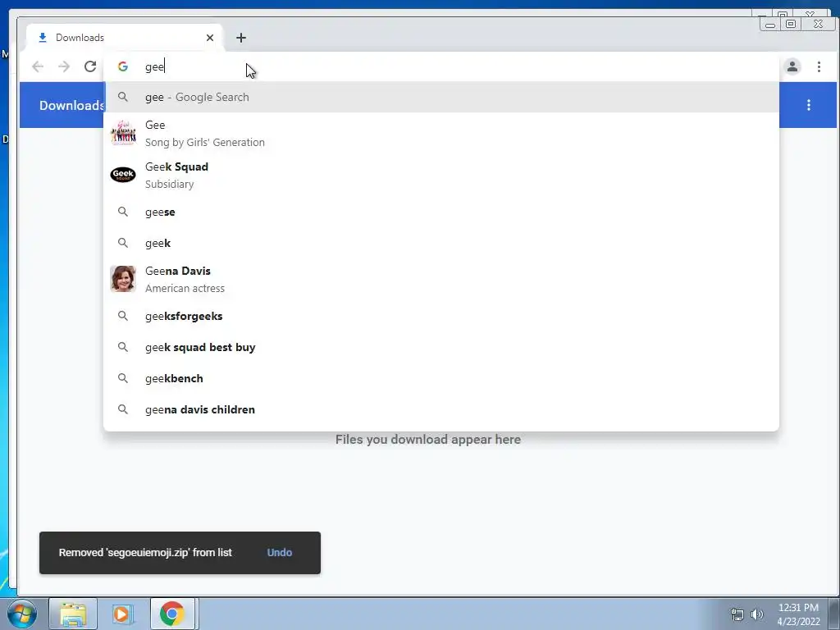Screen dimensions: 840x630
Task: Click 'Files you download appear here' text
Action: coord(428,440)
